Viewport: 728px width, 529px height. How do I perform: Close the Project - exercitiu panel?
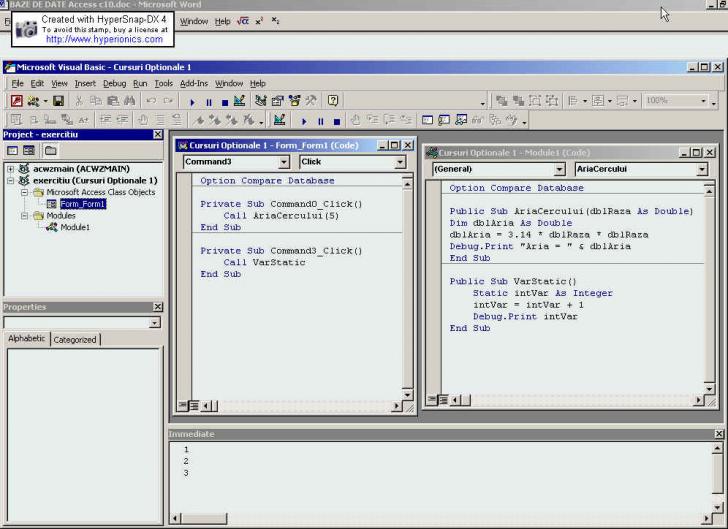[158, 134]
